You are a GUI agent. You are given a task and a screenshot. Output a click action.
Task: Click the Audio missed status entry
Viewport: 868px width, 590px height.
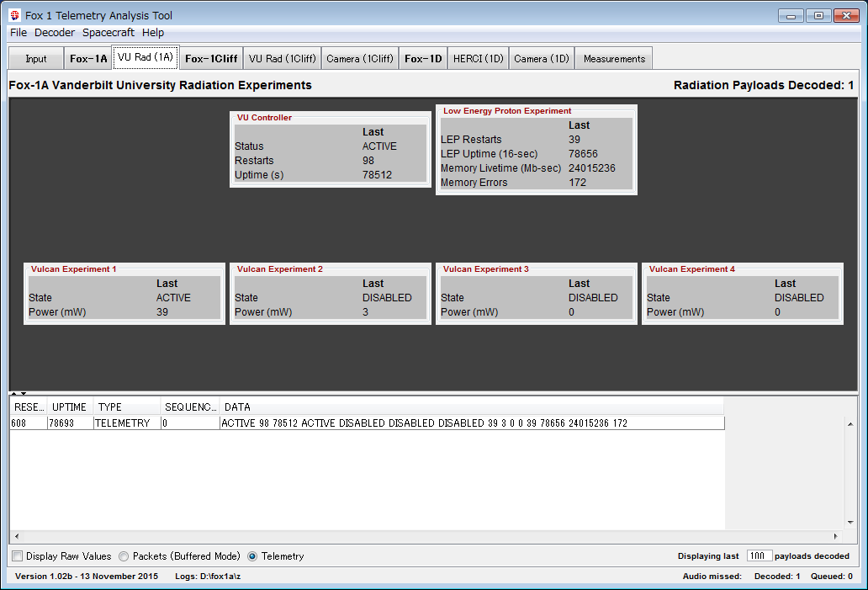point(712,577)
